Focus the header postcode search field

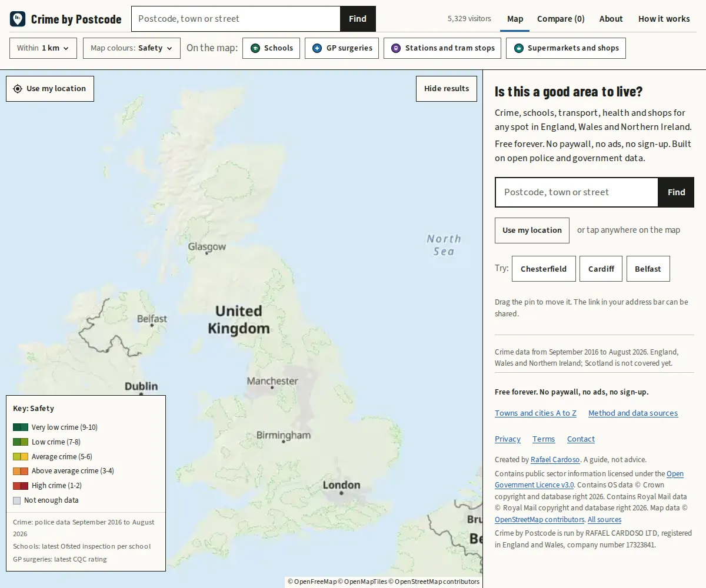pyautogui.click(x=236, y=19)
